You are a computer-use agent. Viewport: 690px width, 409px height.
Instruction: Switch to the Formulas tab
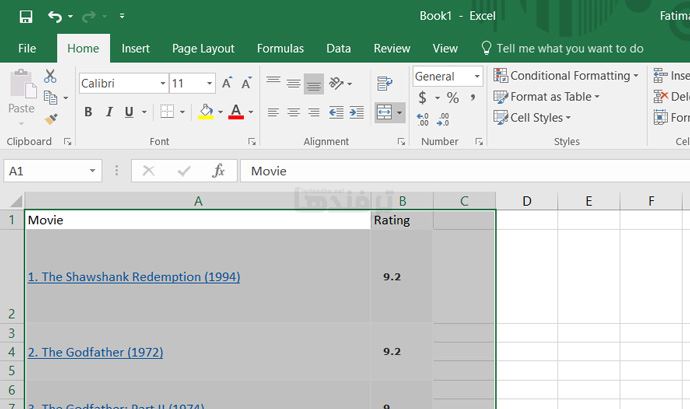click(280, 48)
